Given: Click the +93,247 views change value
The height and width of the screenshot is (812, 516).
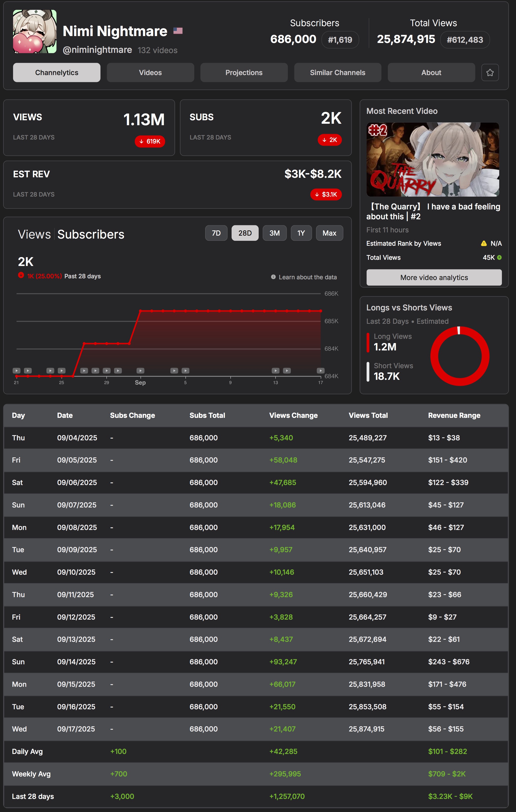Looking at the screenshot, I should (283, 662).
